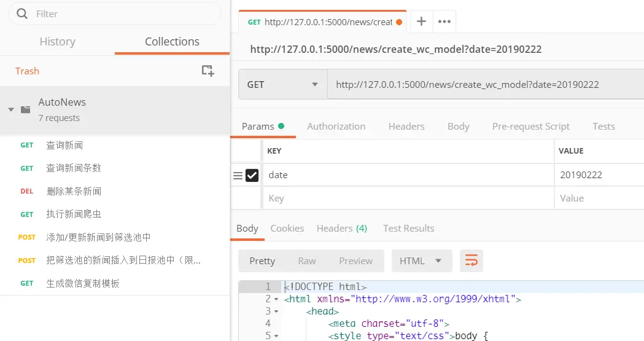Open the GET method dropdown
Viewport: 644px width, 341px height.
coord(282,85)
